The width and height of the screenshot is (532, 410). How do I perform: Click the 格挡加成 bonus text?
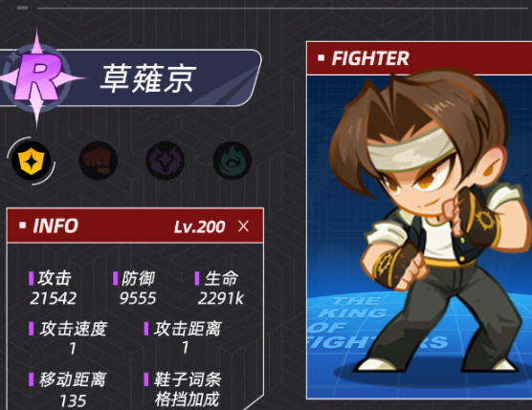[x=187, y=399]
